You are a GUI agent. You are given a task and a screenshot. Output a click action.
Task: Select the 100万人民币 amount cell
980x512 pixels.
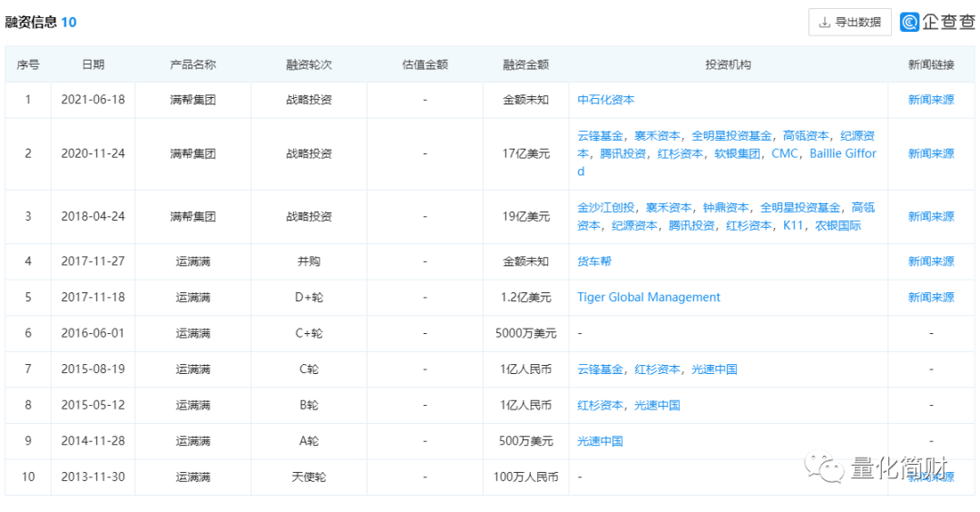point(525,477)
